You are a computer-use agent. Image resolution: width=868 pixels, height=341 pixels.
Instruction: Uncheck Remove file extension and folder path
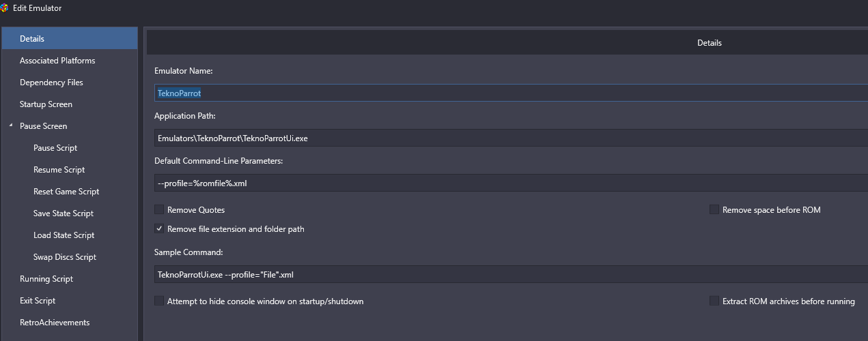pyautogui.click(x=159, y=229)
